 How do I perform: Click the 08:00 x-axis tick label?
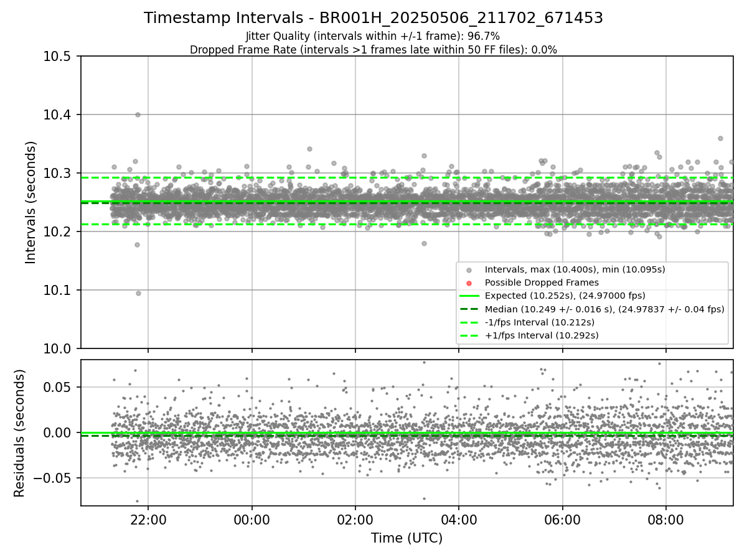coord(666,520)
